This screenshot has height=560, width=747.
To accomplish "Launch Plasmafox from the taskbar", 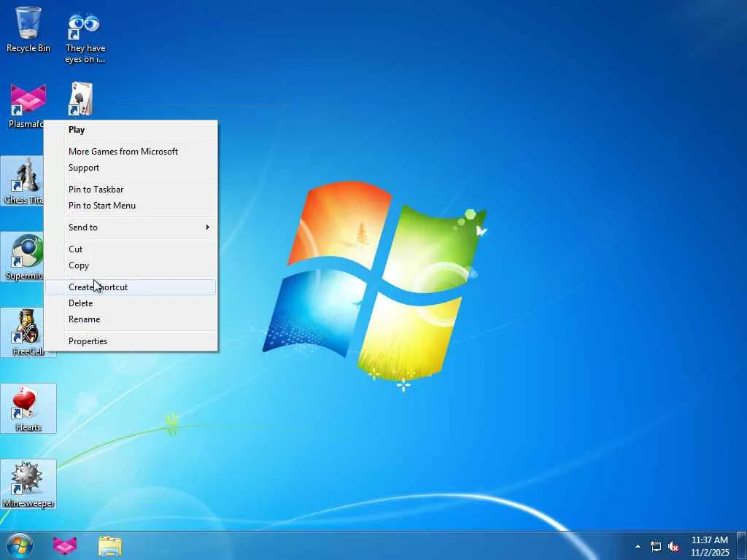I will (x=65, y=545).
